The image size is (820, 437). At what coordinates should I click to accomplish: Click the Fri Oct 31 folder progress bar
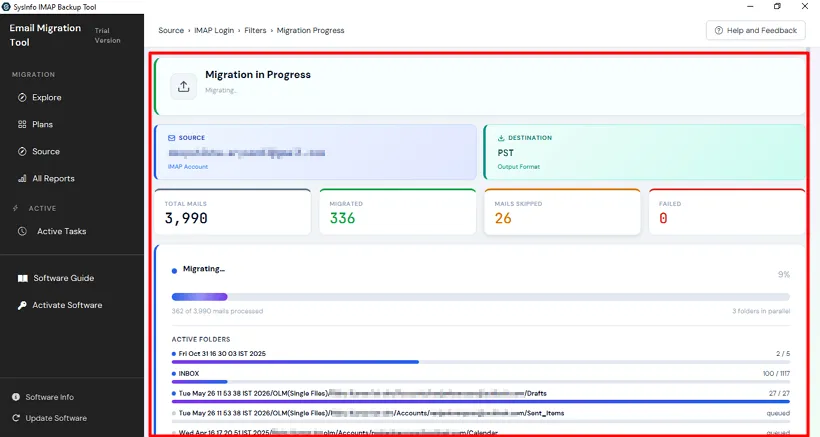[x=481, y=362]
